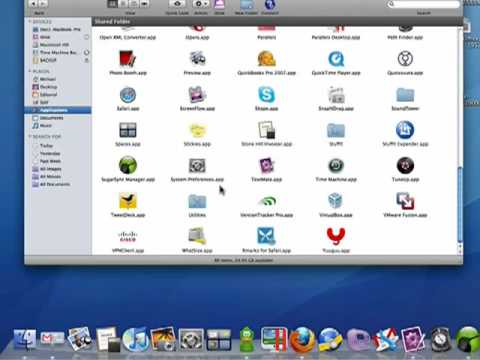480x360 pixels.
Task: Open iTunes from the Dock
Action: pyautogui.click(x=135, y=339)
